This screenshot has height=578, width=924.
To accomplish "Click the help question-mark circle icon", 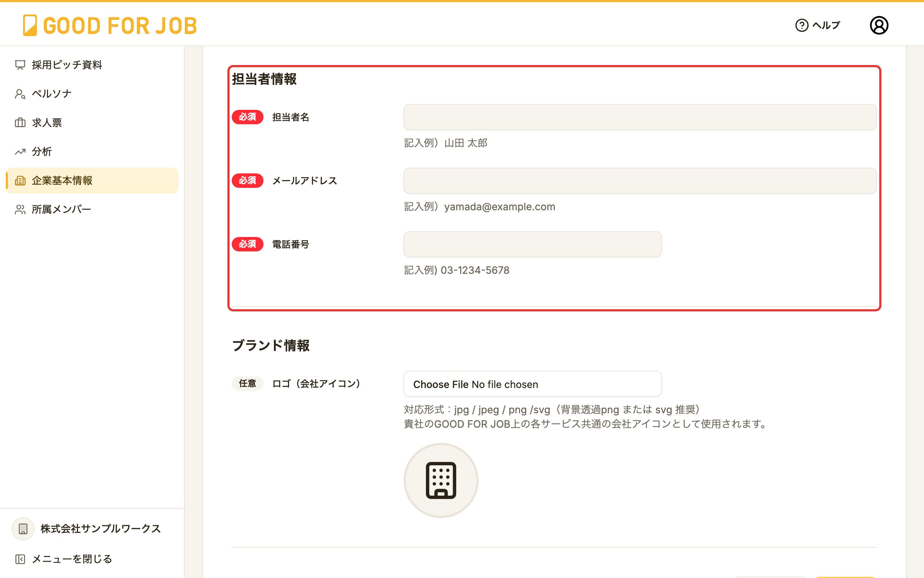I will click(x=802, y=25).
